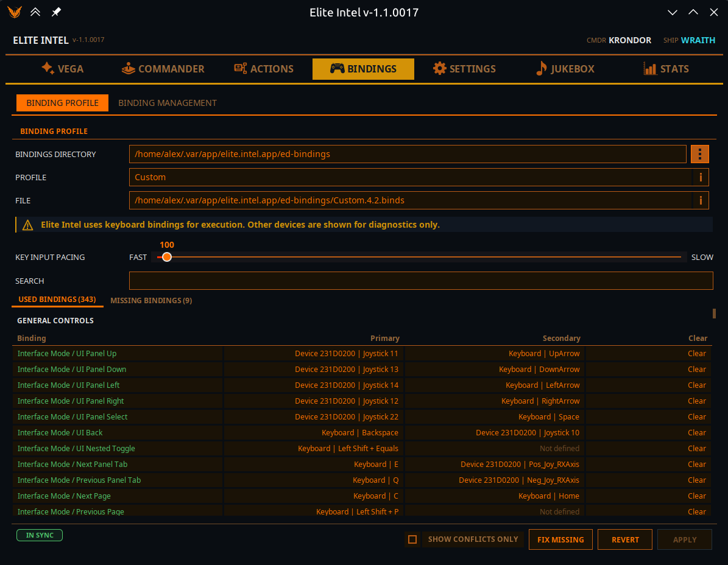This screenshot has width=728, height=565.
Task: Go to the JUKEBOX tab
Action: click(565, 69)
